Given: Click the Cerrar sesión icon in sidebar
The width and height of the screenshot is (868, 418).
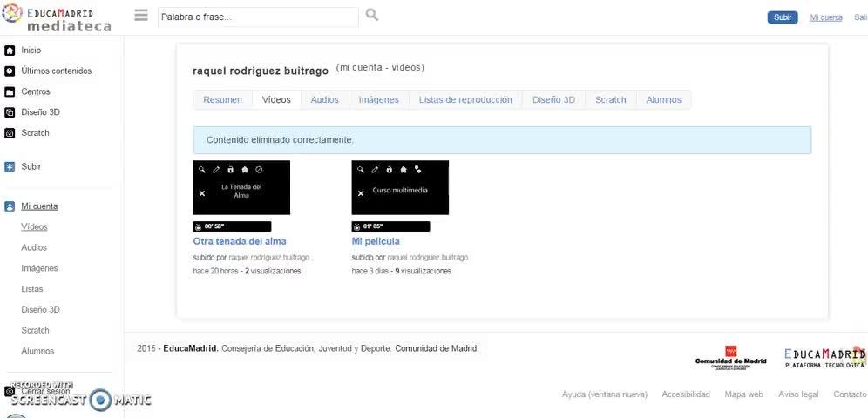Looking at the screenshot, I should [10, 391].
